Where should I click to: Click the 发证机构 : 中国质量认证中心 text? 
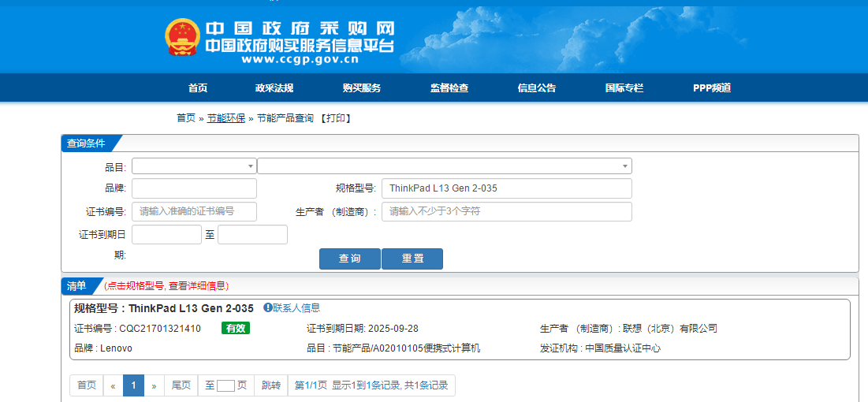pos(600,348)
